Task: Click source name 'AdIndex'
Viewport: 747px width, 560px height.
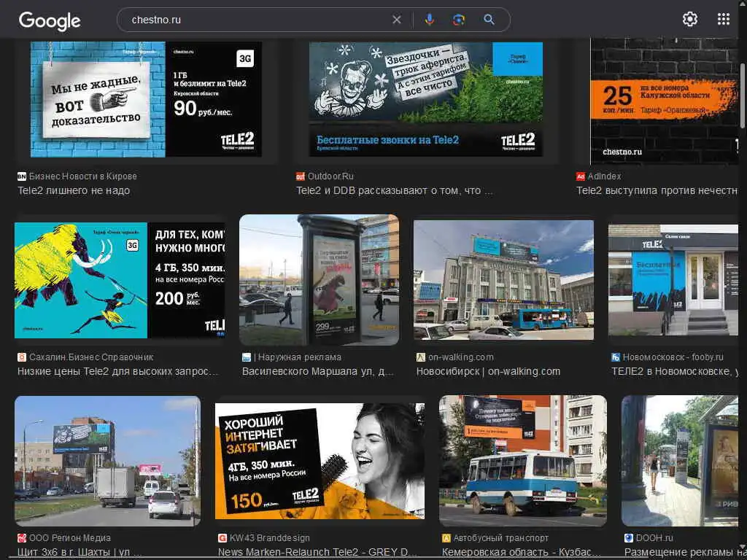Action: (x=605, y=176)
